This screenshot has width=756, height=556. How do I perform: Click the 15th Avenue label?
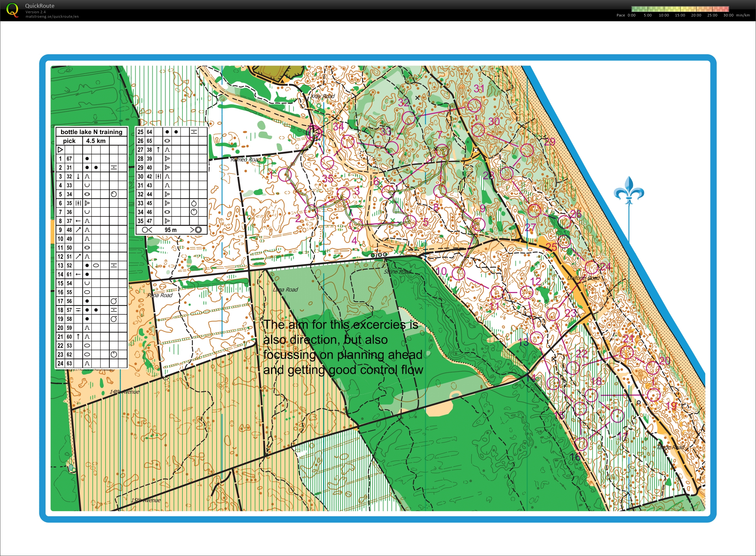tap(146, 500)
